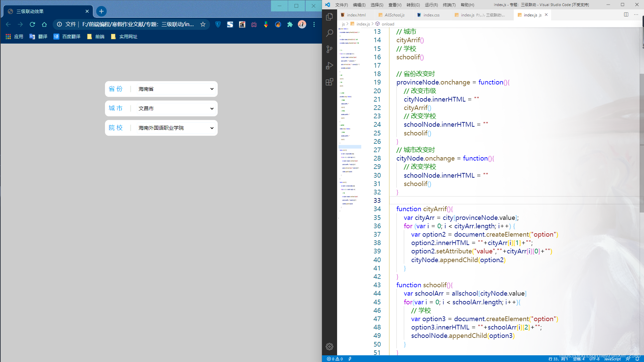Open the Manage gear in activity bar
The height and width of the screenshot is (362, 644).
[329, 347]
